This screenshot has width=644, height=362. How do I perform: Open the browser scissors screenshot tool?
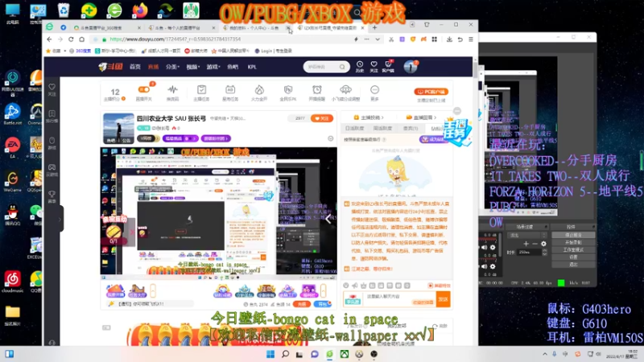point(391,39)
